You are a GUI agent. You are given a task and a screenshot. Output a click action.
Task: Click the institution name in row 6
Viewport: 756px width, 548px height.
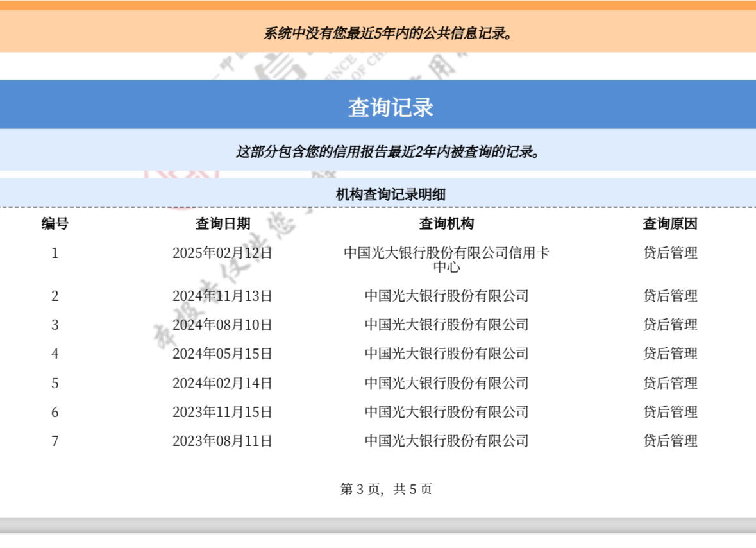(x=446, y=413)
